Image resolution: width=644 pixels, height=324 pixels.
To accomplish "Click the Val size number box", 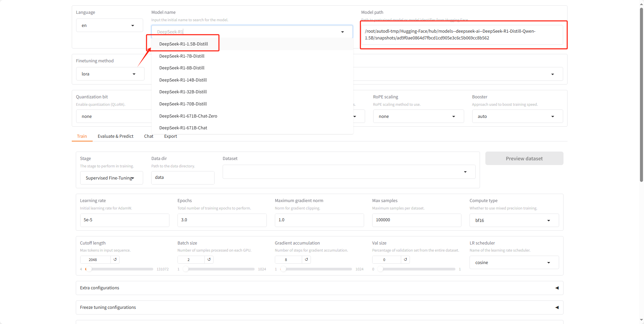I will pyautogui.click(x=387, y=260).
